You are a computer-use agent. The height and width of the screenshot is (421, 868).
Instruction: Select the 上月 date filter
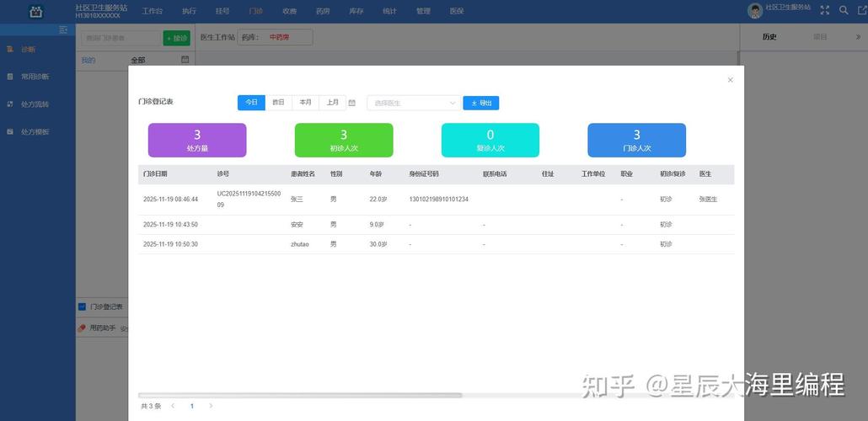tap(333, 103)
